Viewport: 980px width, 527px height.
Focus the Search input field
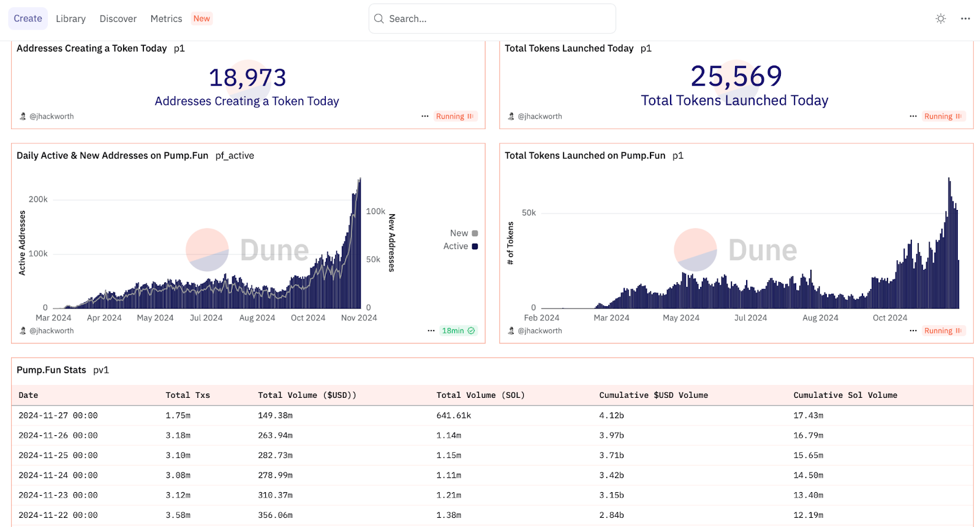[x=499, y=19]
